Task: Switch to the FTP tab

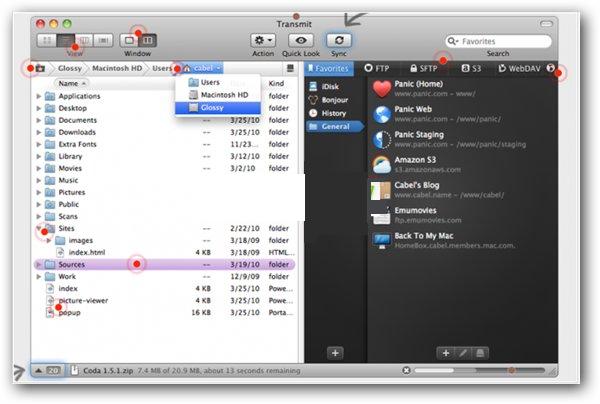Action: [380, 69]
